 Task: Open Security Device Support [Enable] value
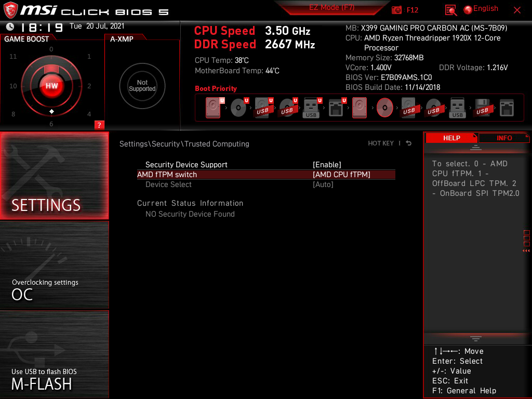point(327,165)
